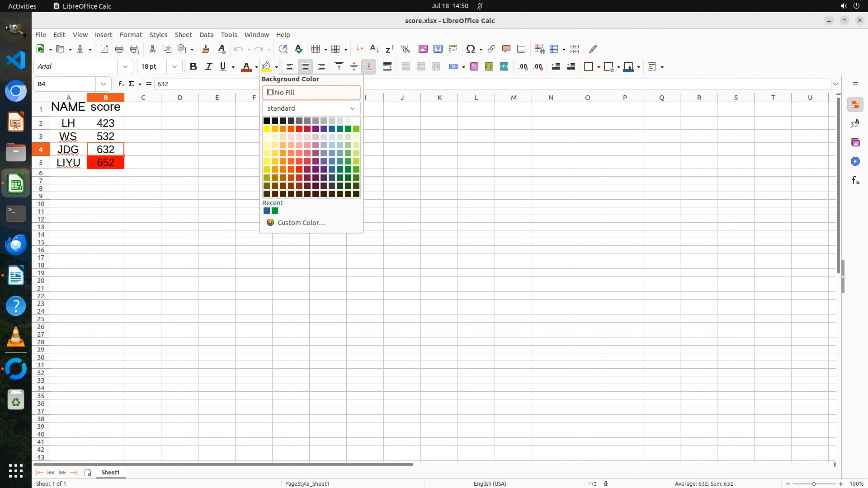Toggle Bold formatting

(193, 67)
